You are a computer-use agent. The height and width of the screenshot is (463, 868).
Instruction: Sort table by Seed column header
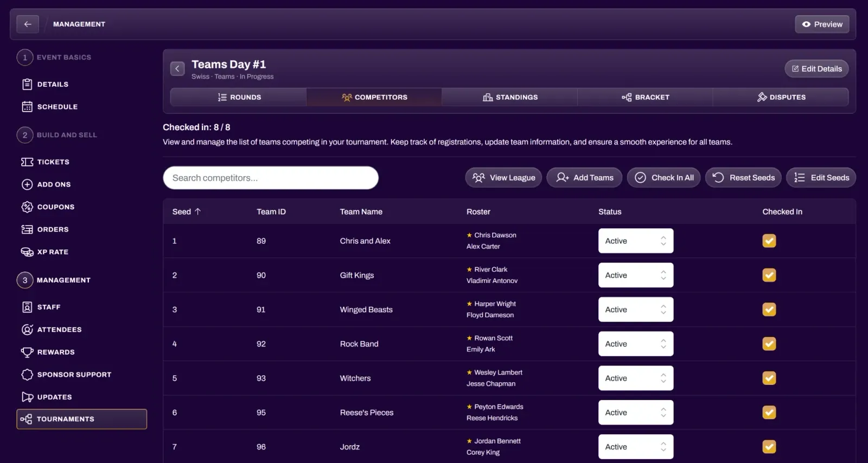coord(187,211)
